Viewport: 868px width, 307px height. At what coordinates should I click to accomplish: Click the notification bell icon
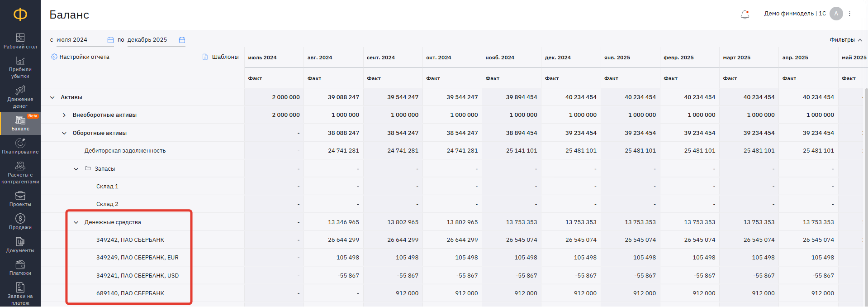tap(745, 14)
